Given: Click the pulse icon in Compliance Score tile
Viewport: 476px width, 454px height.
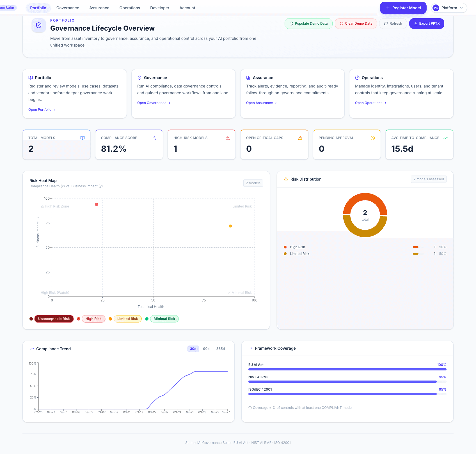Looking at the screenshot, I should pos(155,138).
